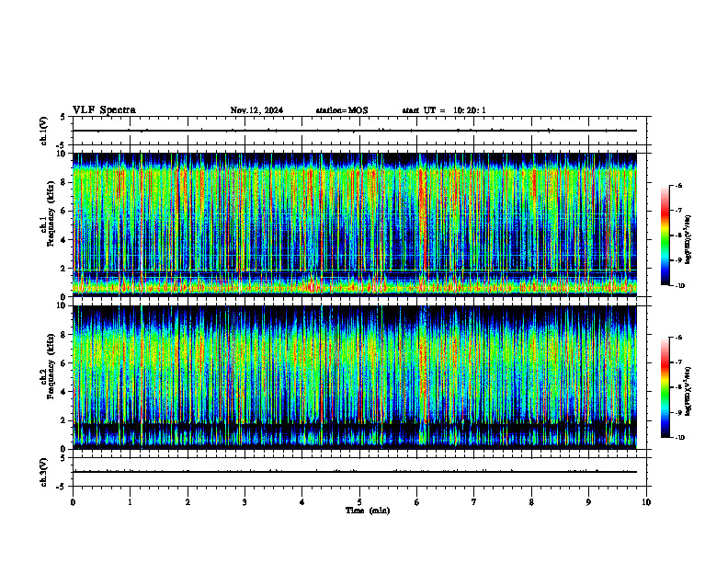Click the "station=MOS" header label
Screen dimensions: 728x563
pos(342,110)
